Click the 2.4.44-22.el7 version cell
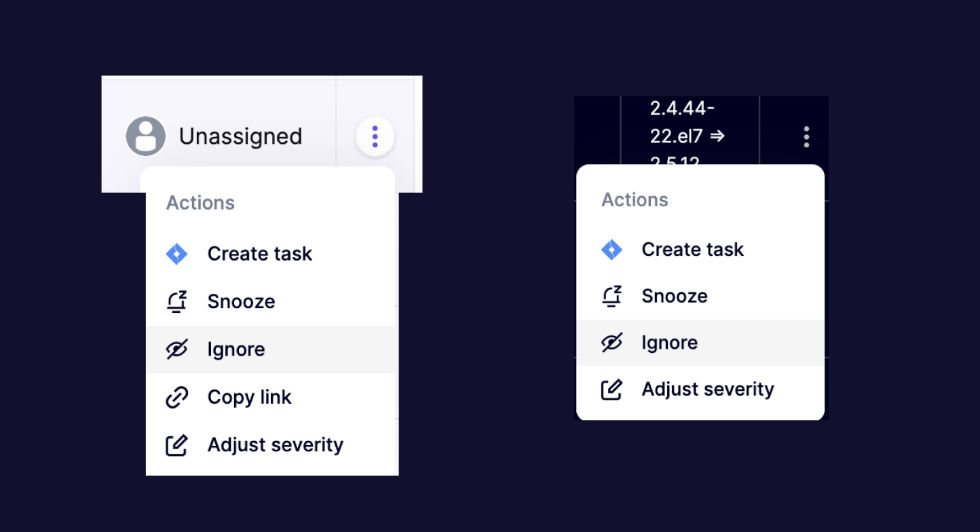Screen dimensions: 980x532 [690, 132]
